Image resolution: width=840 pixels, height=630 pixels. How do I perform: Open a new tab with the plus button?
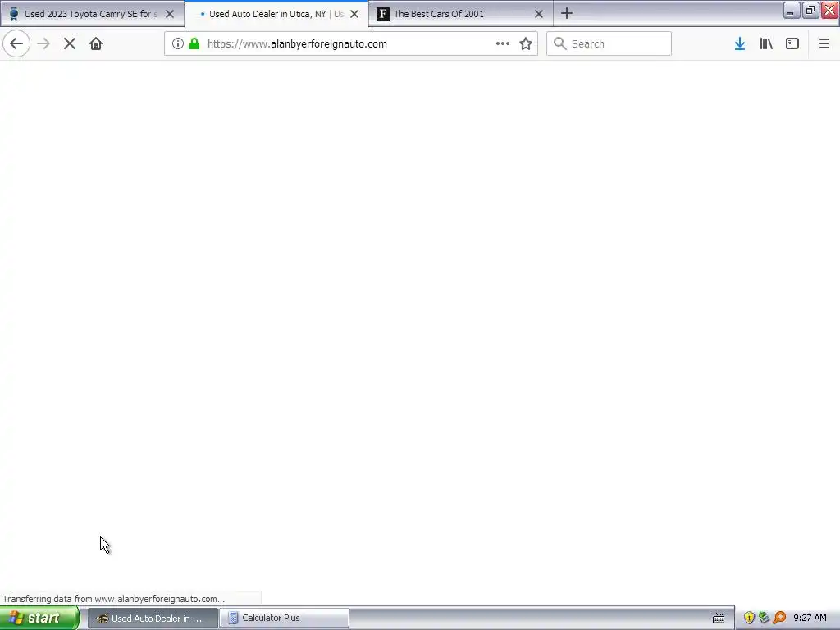pyautogui.click(x=567, y=13)
